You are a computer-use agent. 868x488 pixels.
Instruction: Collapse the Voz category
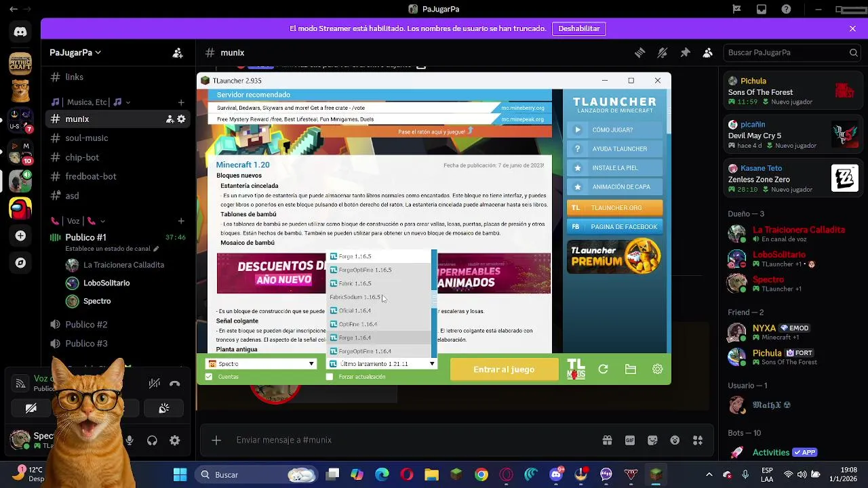77,221
